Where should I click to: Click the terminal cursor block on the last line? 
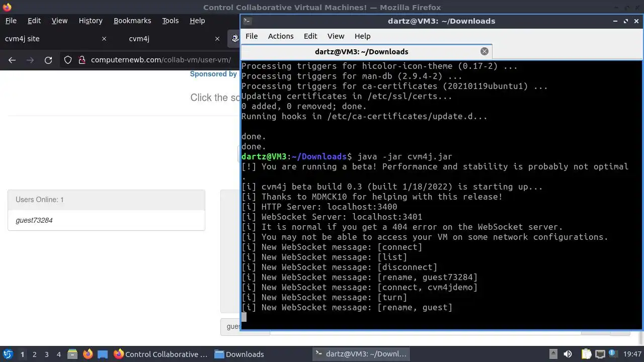point(244,317)
